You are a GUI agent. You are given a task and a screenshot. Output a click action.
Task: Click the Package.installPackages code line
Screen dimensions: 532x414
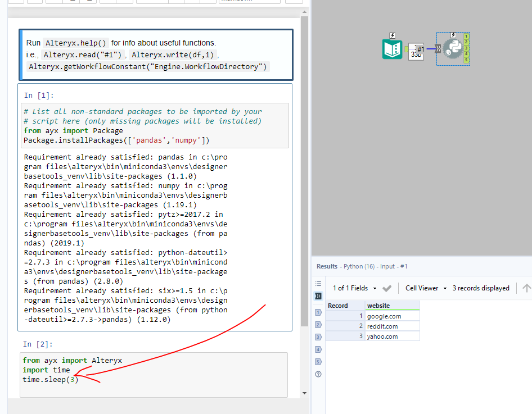116,140
